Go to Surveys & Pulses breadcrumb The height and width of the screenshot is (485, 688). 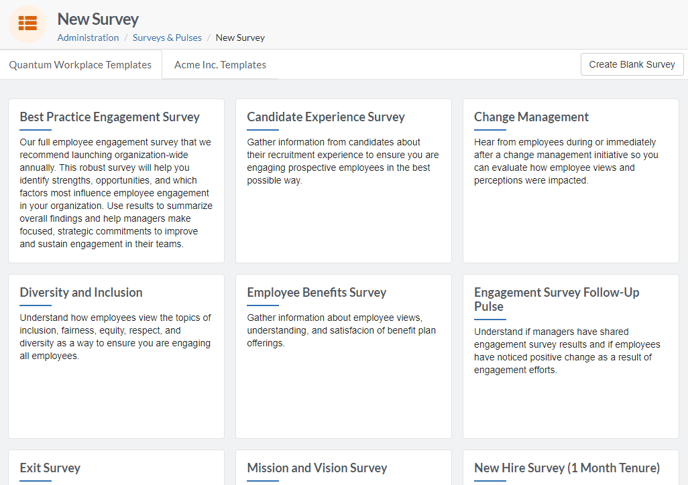[x=167, y=38]
